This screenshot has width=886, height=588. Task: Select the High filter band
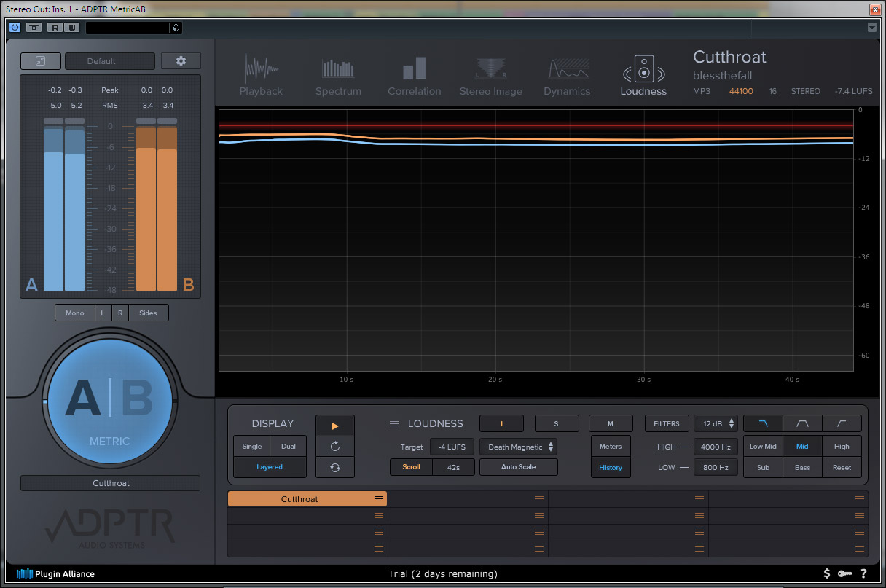(842, 447)
